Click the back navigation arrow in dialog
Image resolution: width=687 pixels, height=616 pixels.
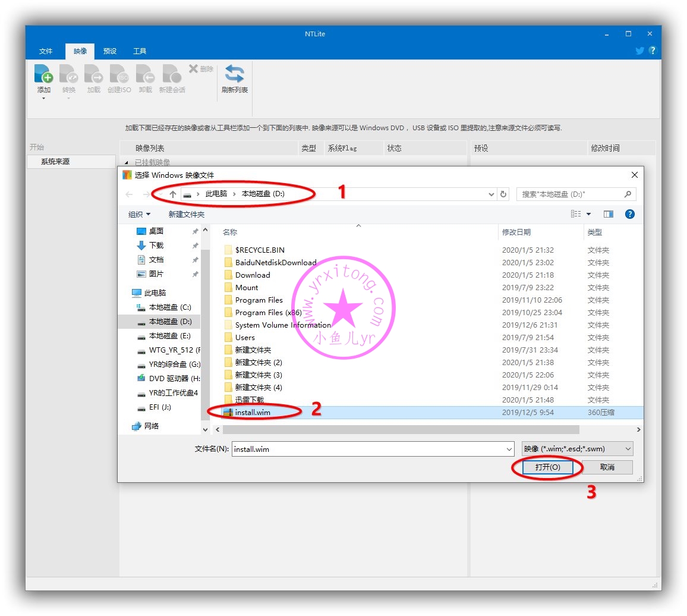(x=129, y=194)
